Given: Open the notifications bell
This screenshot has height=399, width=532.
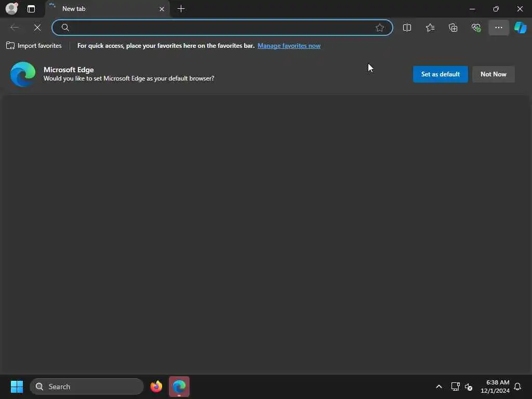Looking at the screenshot, I should 517,387.
